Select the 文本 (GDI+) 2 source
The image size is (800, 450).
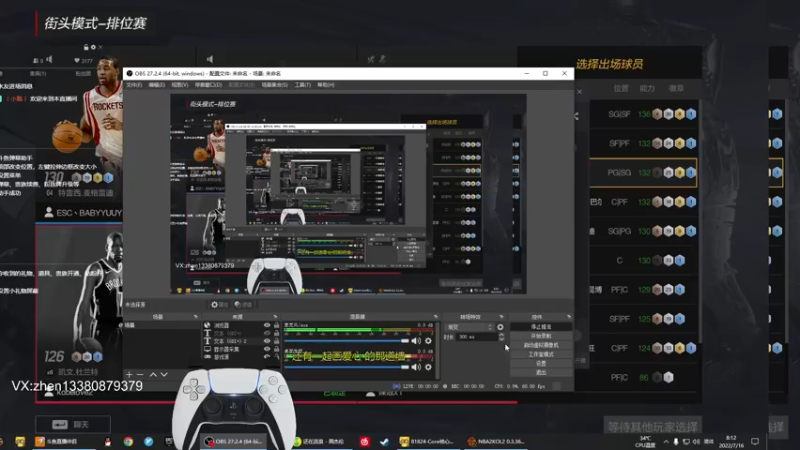tap(241, 341)
